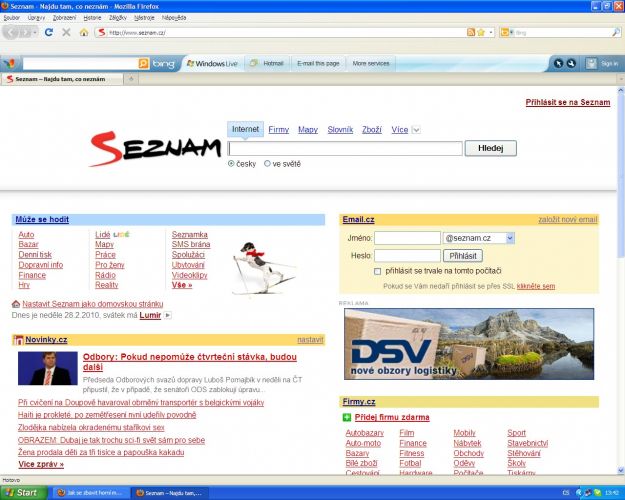Open založit nový email link

tap(568, 220)
